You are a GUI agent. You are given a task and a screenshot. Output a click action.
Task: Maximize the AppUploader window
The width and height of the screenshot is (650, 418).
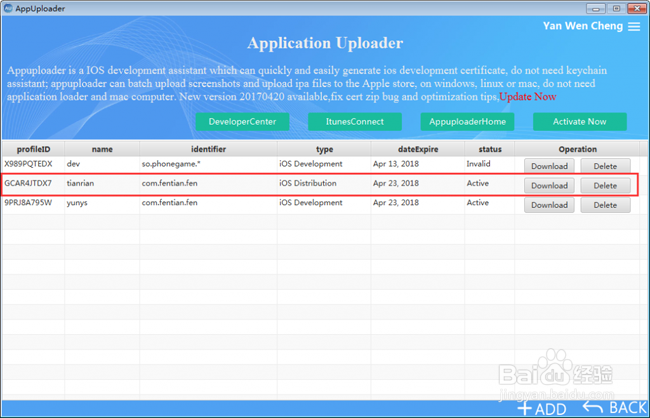coord(616,8)
